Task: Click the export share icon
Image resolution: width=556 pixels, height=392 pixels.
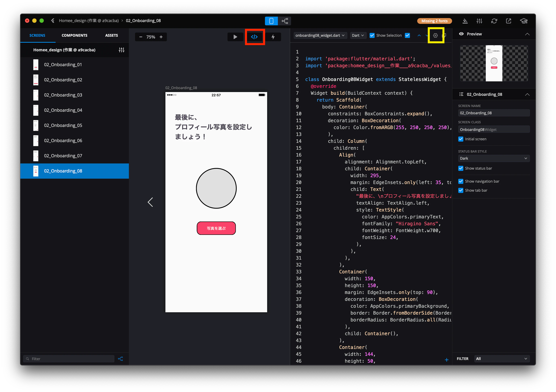Action: click(509, 21)
